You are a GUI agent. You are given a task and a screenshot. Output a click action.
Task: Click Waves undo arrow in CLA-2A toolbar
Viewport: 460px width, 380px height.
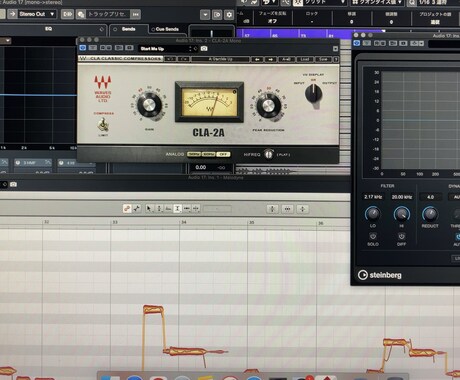(x=170, y=59)
